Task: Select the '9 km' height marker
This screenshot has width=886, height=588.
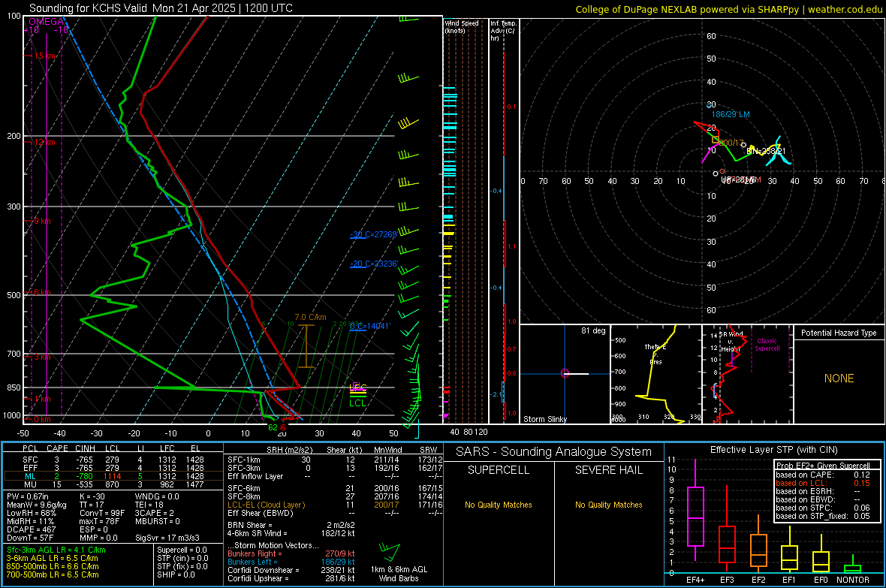Action: (x=42, y=221)
